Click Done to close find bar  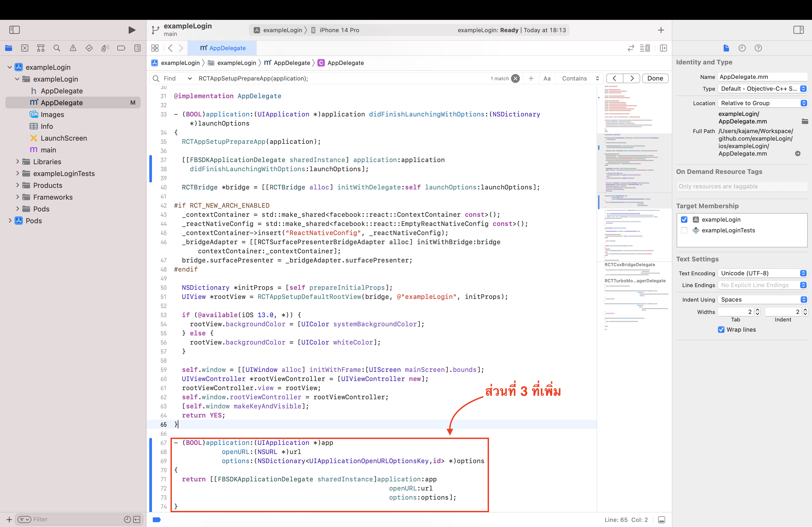[x=655, y=78]
